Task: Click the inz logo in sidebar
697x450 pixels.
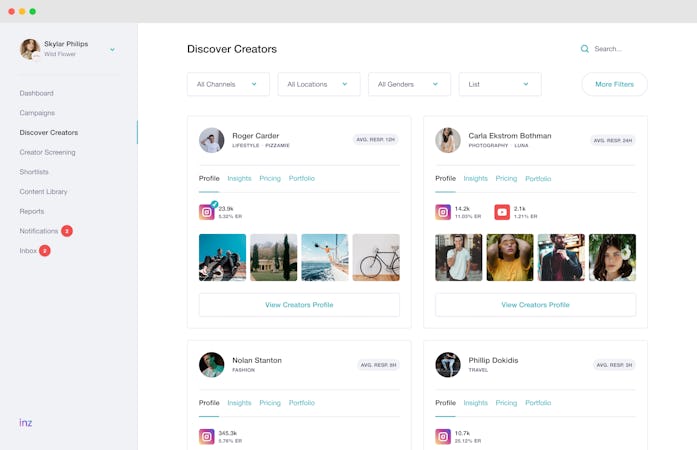Action: click(26, 422)
